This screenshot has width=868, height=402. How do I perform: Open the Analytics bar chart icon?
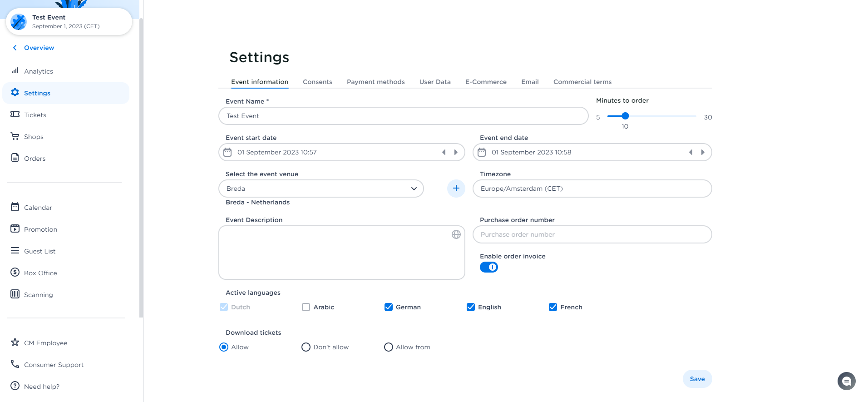point(15,71)
